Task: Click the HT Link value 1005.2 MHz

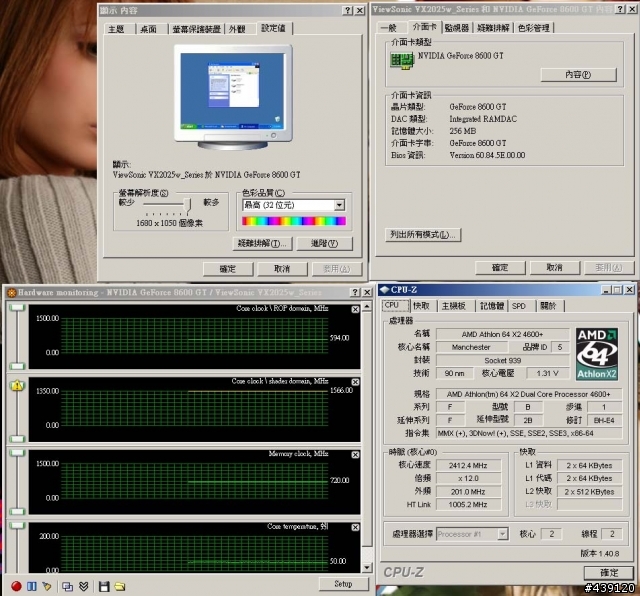Action: pos(468,505)
